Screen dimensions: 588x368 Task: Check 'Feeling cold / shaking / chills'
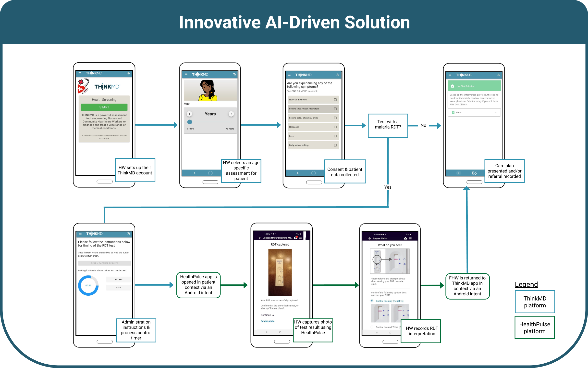click(335, 118)
